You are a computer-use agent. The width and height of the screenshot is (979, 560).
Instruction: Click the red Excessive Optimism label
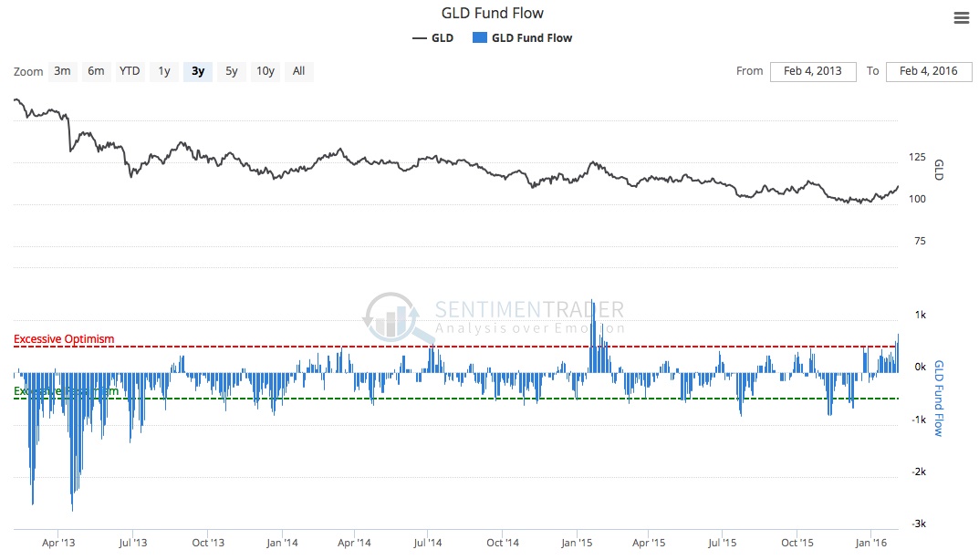tap(64, 339)
